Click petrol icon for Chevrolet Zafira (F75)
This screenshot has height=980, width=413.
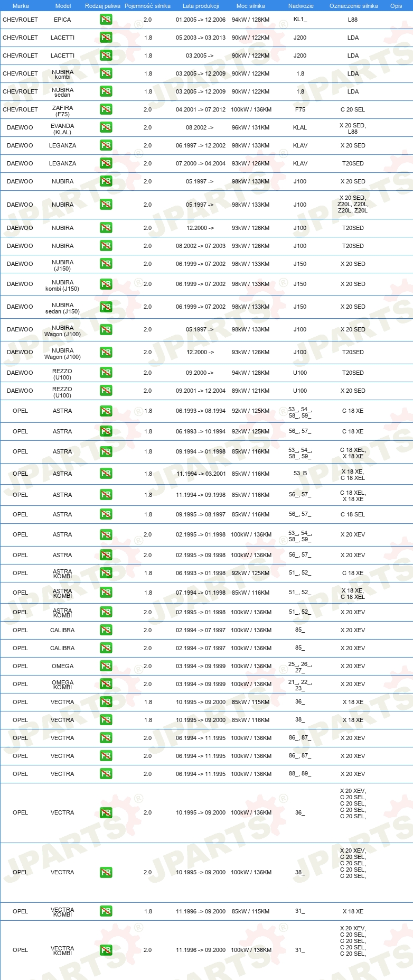(x=106, y=109)
